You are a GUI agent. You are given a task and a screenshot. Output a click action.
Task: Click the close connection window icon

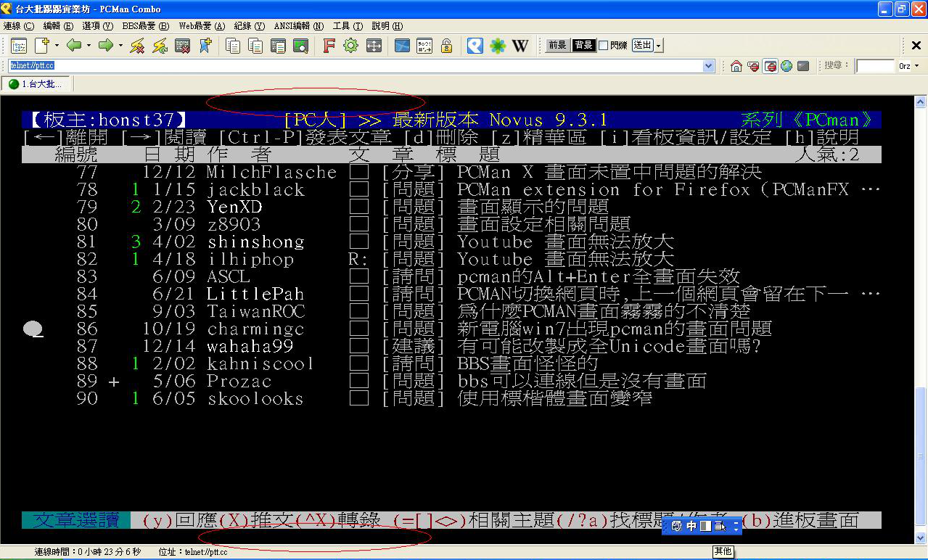point(182,46)
